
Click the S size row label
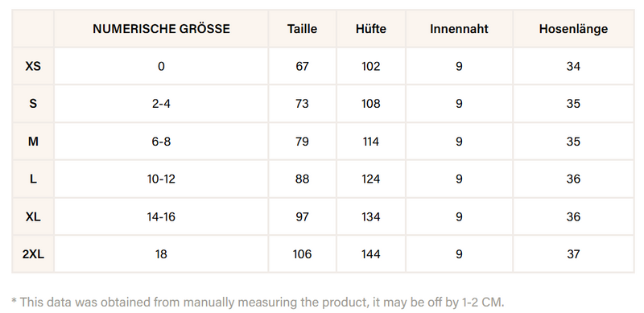click(x=33, y=104)
